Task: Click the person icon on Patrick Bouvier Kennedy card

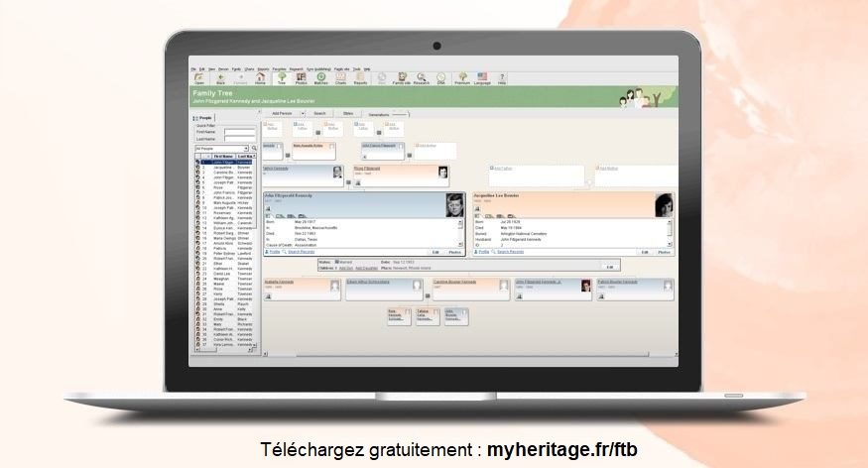Action: click(x=601, y=296)
